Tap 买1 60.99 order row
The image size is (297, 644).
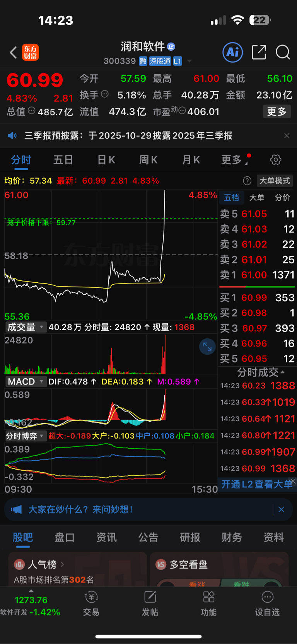[257, 298]
